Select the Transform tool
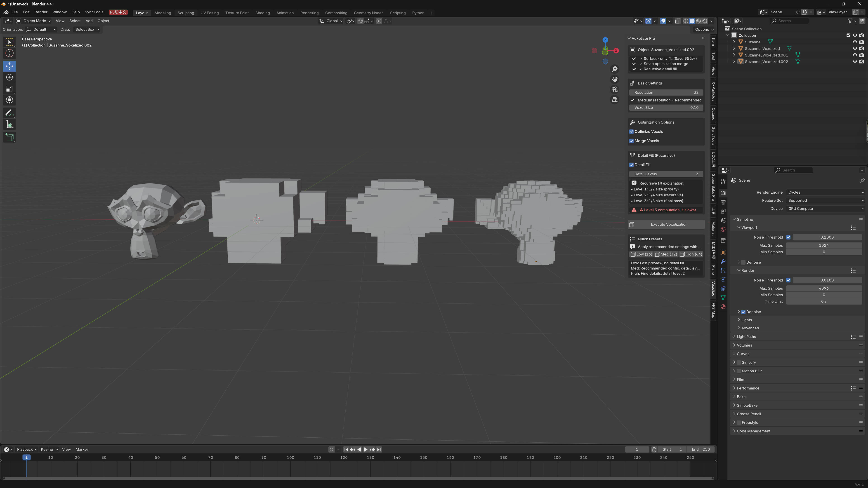The height and width of the screenshot is (488, 868). click(x=9, y=100)
